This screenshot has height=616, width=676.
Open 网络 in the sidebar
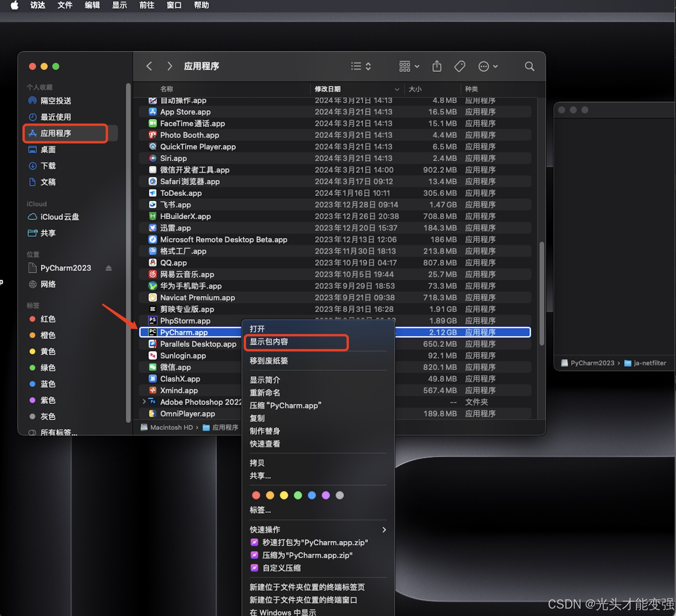click(x=43, y=284)
